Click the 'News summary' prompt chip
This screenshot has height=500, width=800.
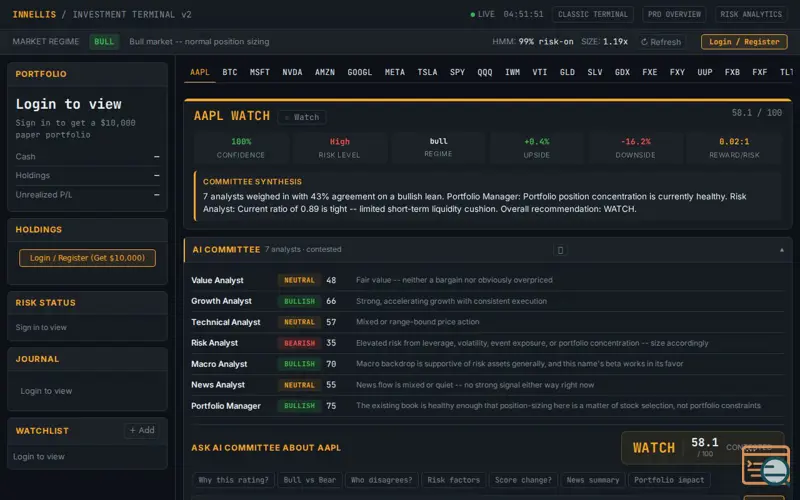[593, 480]
